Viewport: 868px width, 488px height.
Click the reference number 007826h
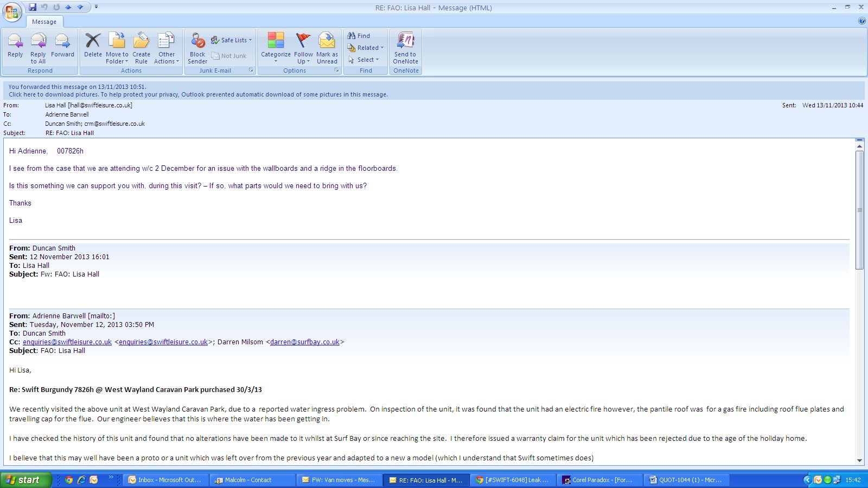pyautogui.click(x=71, y=151)
